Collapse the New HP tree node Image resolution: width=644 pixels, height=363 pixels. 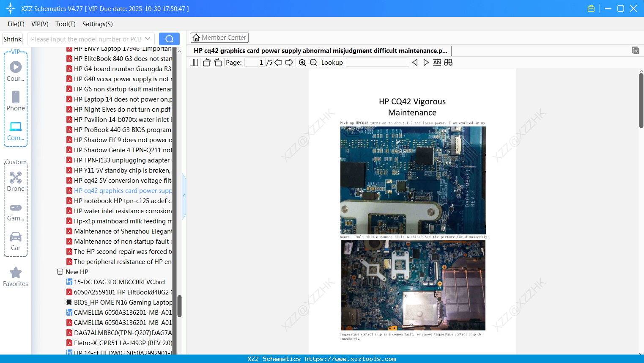60,272
